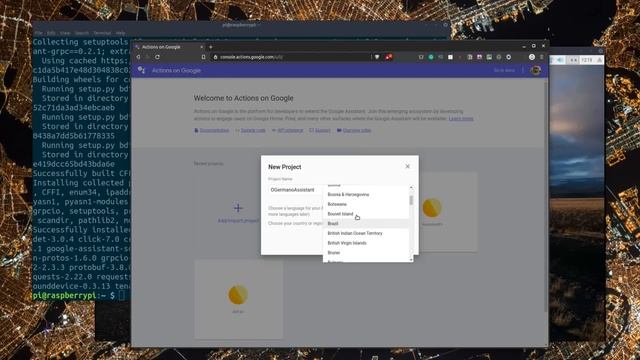Viewport: 640px width, 360px height.
Task: Pick Botswana in the country dropdown
Action: pos(366,204)
